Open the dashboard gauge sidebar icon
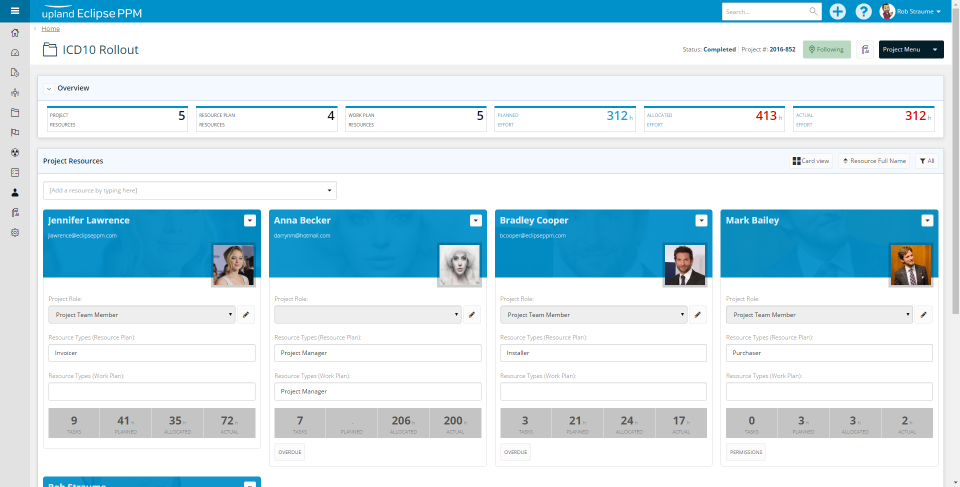This screenshot has height=487, width=960. pos(15,53)
